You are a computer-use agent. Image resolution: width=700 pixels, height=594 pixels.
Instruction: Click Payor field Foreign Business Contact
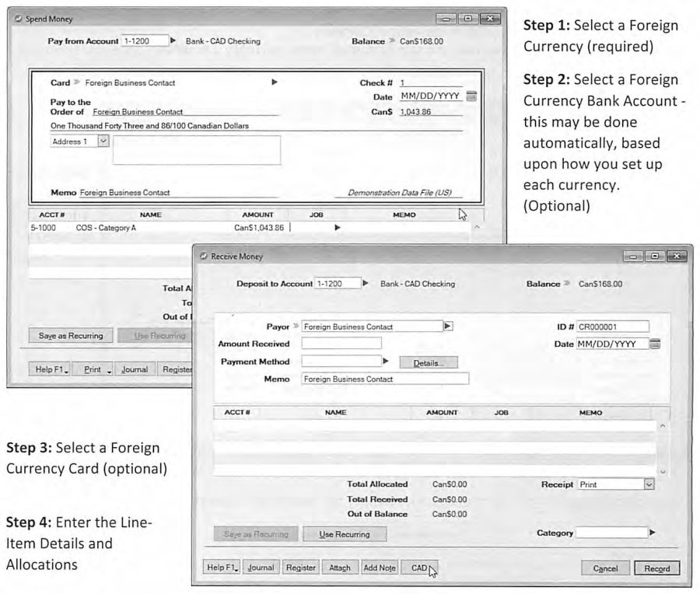[372, 327]
